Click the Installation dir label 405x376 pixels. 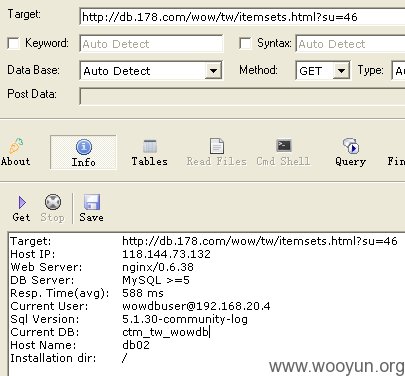point(53,358)
